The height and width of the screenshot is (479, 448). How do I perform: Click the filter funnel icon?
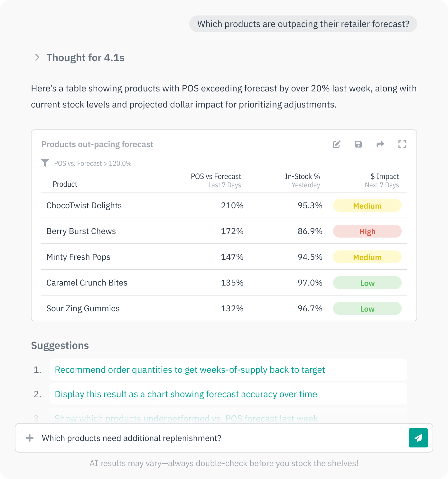[45, 163]
